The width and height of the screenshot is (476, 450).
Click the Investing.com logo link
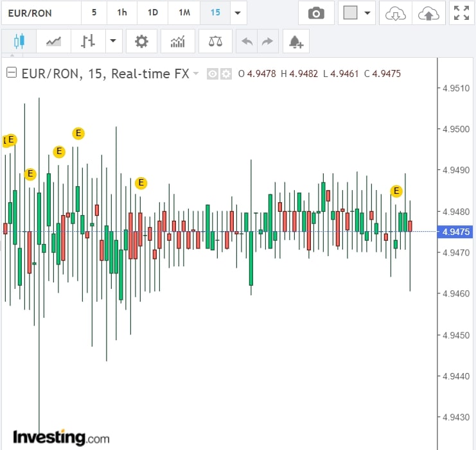point(61,438)
